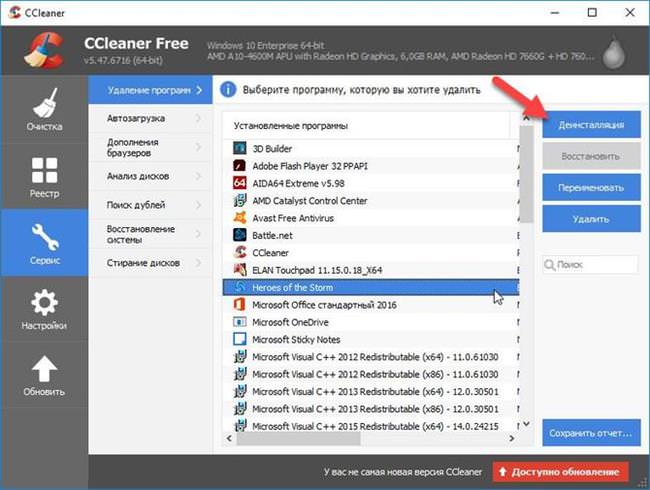This screenshot has width=650, height=490.
Task: Open the Удаление программ tab
Action: tap(150, 90)
